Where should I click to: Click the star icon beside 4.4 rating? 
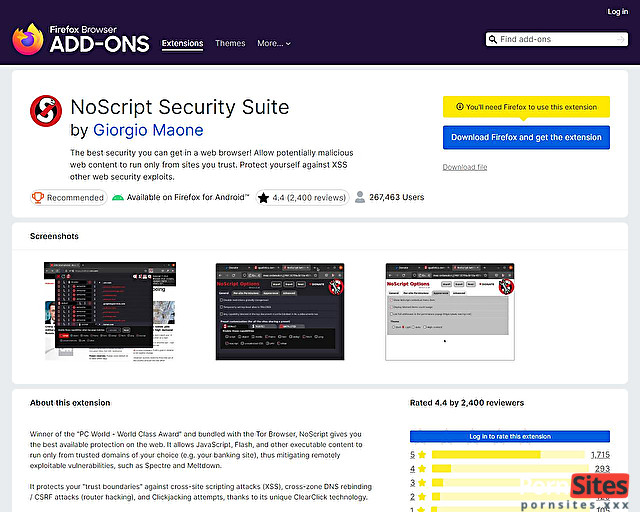pyautogui.click(x=264, y=198)
